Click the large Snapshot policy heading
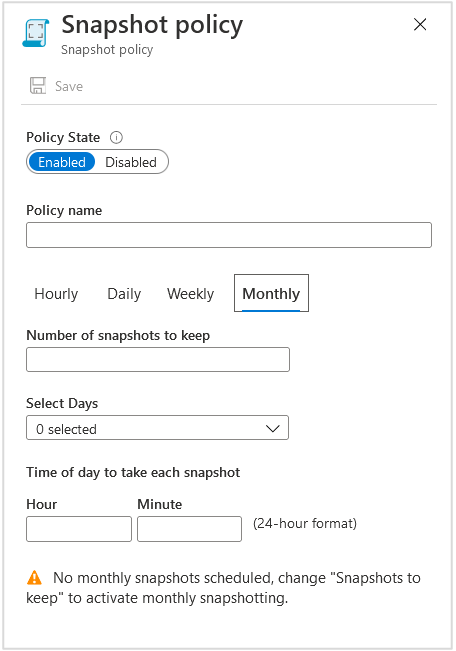Image resolution: width=456 pixels, height=651 pixels. pyautogui.click(x=152, y=26)
